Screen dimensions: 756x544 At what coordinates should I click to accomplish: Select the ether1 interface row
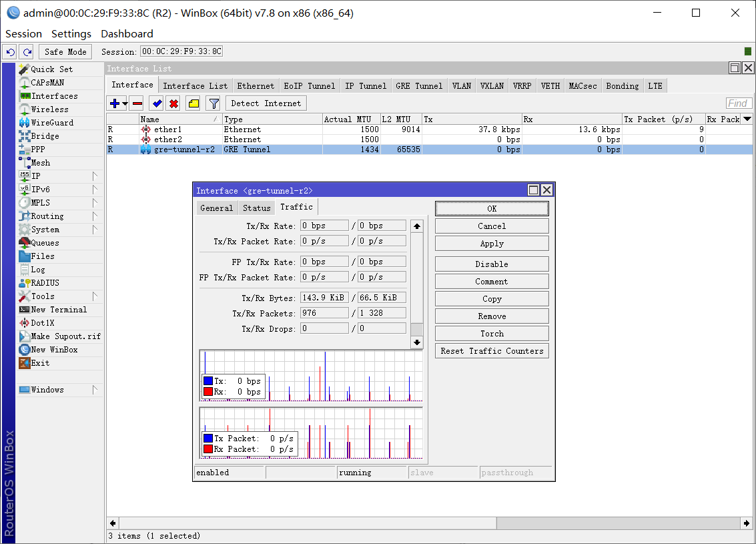click(x=429, y=129)
